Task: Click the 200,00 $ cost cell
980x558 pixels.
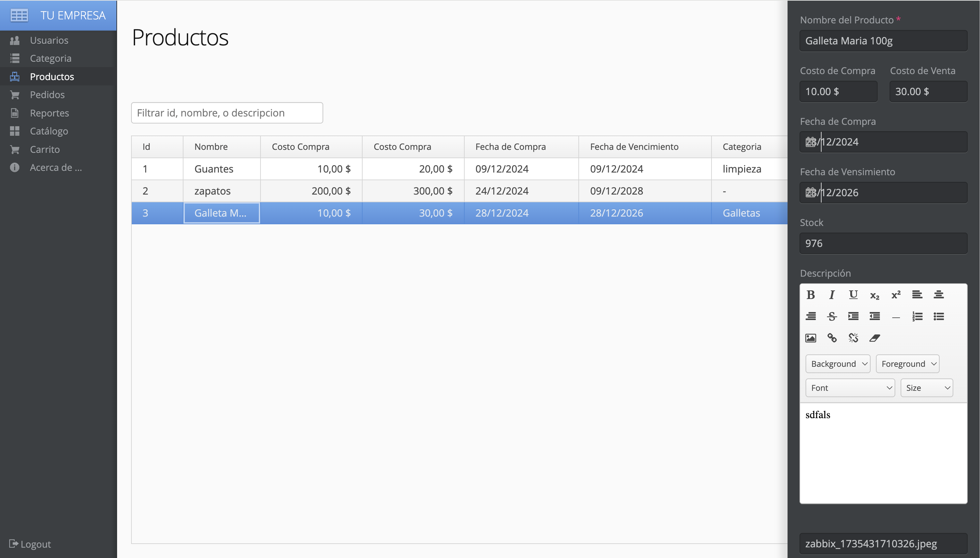Action: point(311,191)
